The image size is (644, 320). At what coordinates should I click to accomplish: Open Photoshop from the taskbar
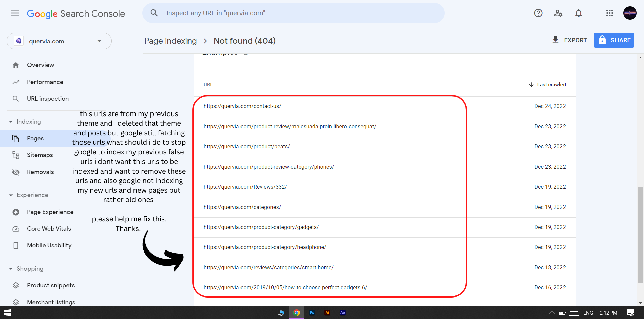[x=312, y=313]
